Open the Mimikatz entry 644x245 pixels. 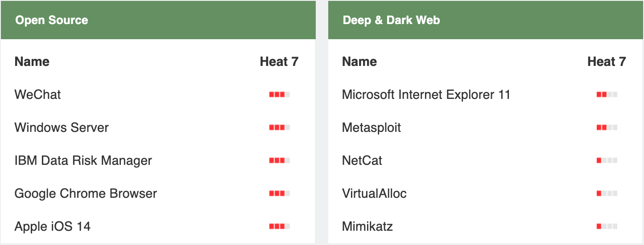[x=367, y=226]
